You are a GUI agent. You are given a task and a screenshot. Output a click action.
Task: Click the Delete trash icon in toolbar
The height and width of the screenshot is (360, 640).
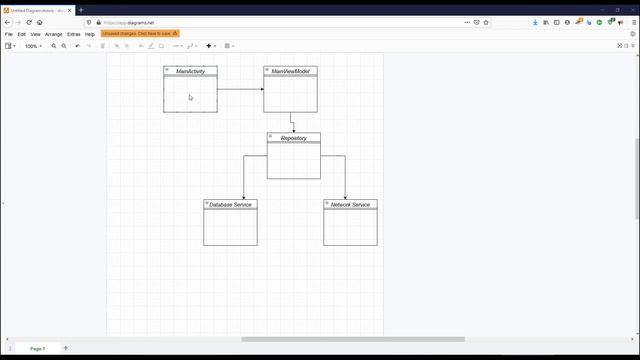coord(102,46)
